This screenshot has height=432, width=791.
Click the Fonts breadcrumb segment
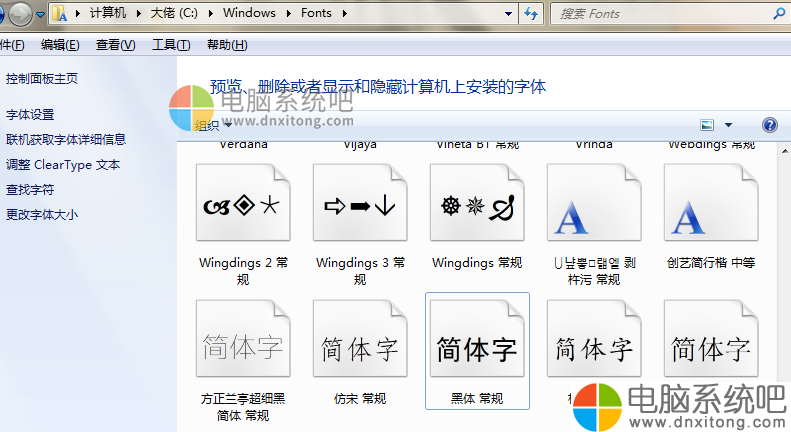coord(316,13)
